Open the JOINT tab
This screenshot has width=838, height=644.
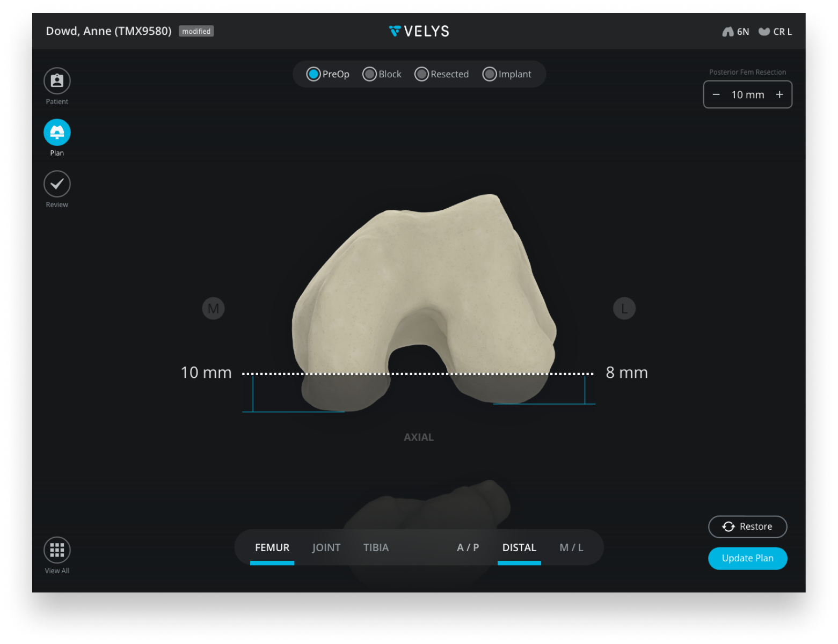pos(326,547)
